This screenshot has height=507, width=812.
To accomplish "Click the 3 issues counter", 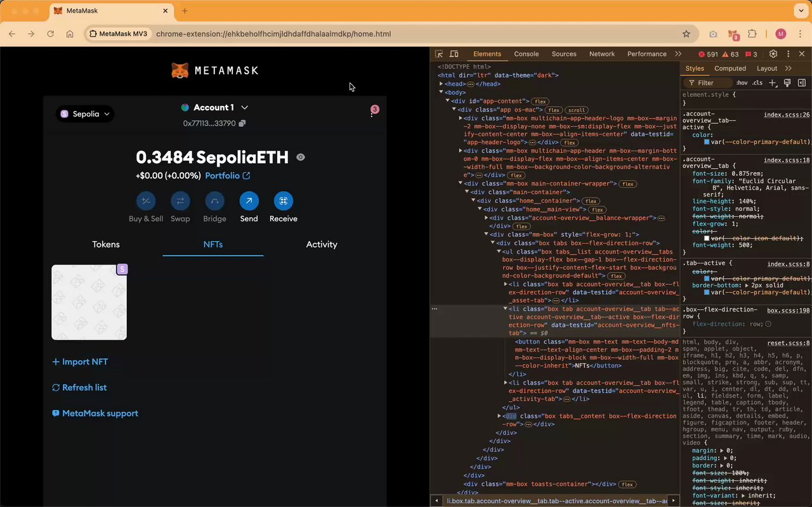I will click(751, 54).
